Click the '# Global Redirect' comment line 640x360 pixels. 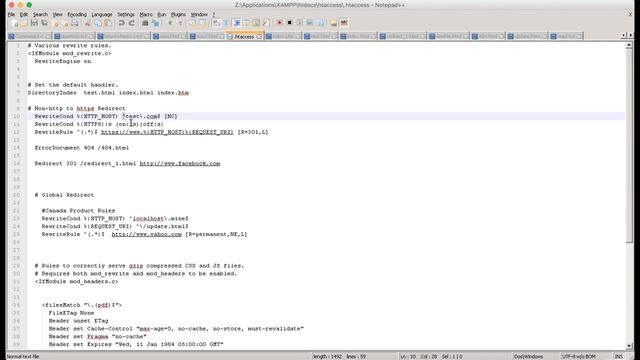tap(64, 195)
